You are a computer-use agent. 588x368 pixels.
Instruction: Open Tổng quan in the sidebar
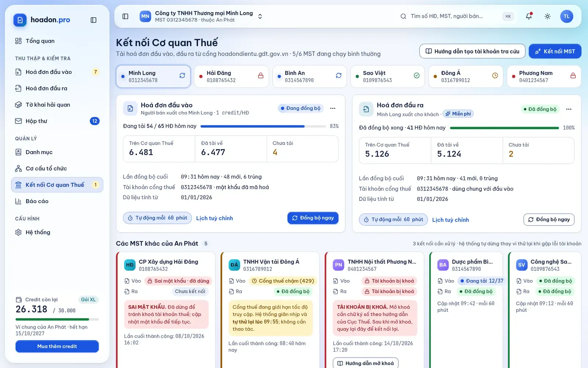57,41
